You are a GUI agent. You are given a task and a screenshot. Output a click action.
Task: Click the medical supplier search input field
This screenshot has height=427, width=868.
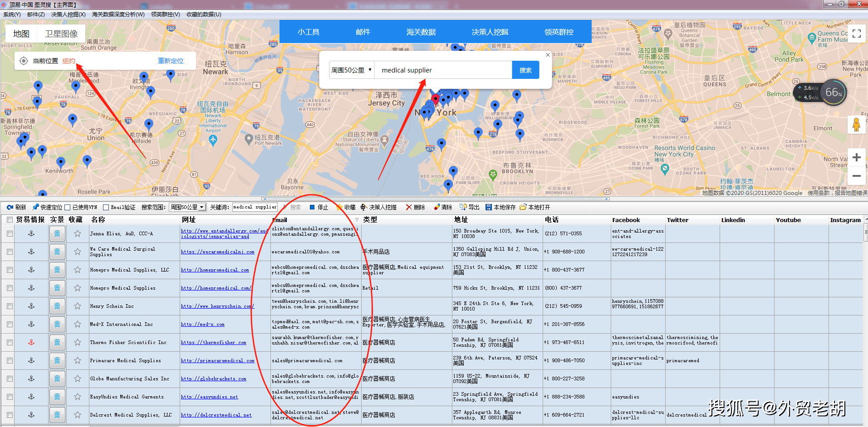(x=443, y=70)
